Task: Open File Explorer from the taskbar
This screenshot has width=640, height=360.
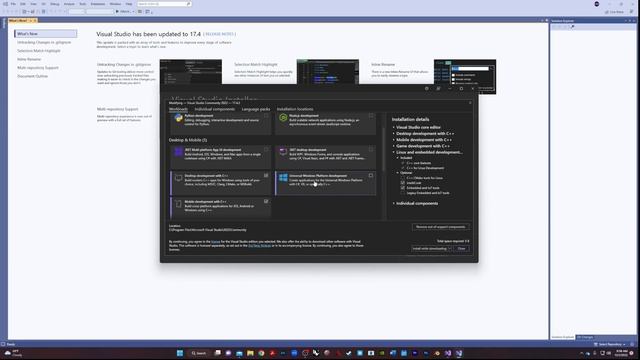Action: [250, 353]
